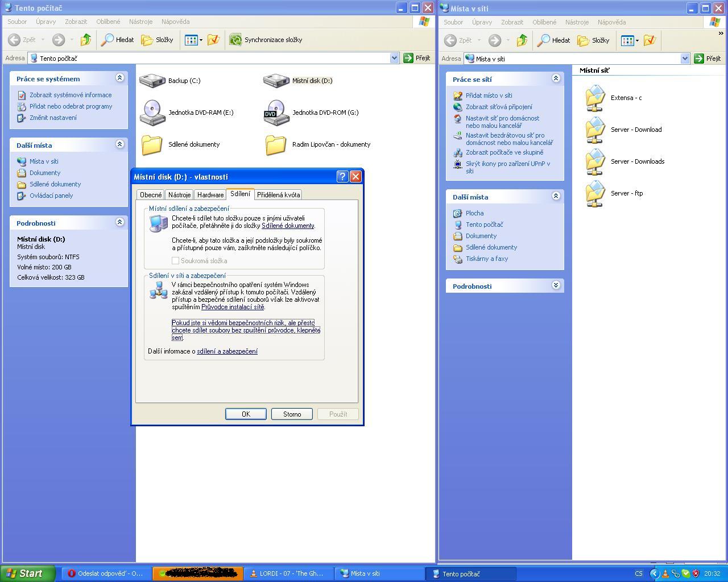
Task: Click the Up folder icon in Tento počítač toolbar
Action: pos(86,40)
